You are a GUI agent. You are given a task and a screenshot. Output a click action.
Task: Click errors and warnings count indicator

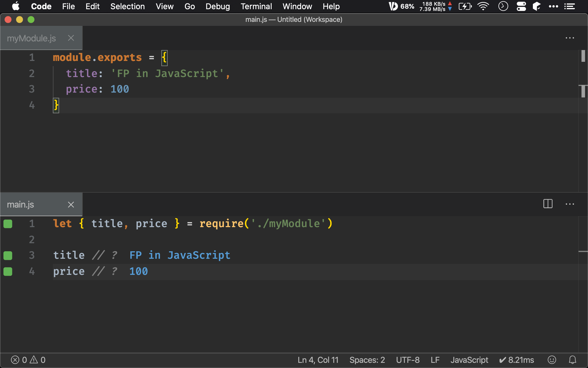click(28, 360)
